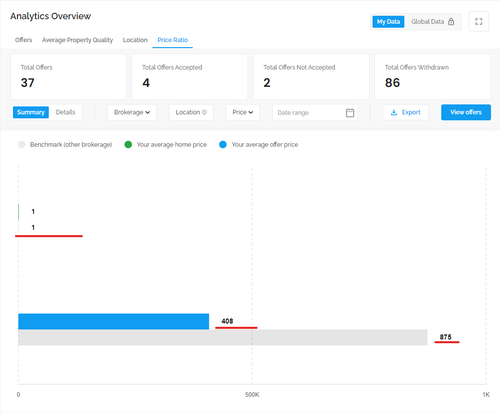Select the Price Ratio tab
The height and width of the screenshot is (412, 500).
(173, 40)
